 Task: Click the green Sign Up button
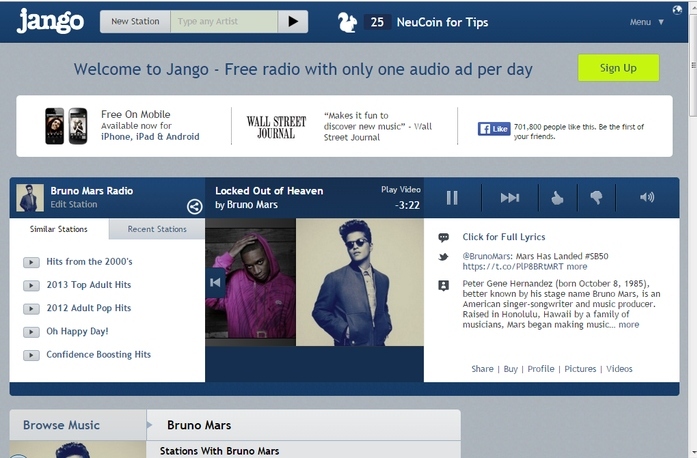tap(618, 68)
